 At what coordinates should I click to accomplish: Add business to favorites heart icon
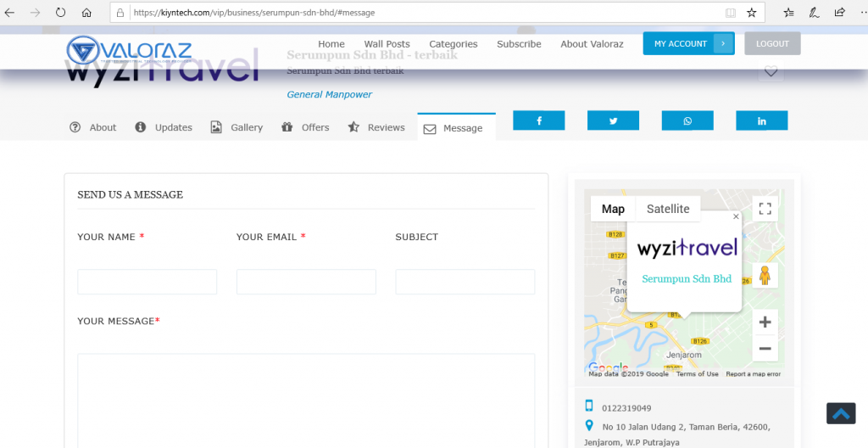[x=771, y=72]
